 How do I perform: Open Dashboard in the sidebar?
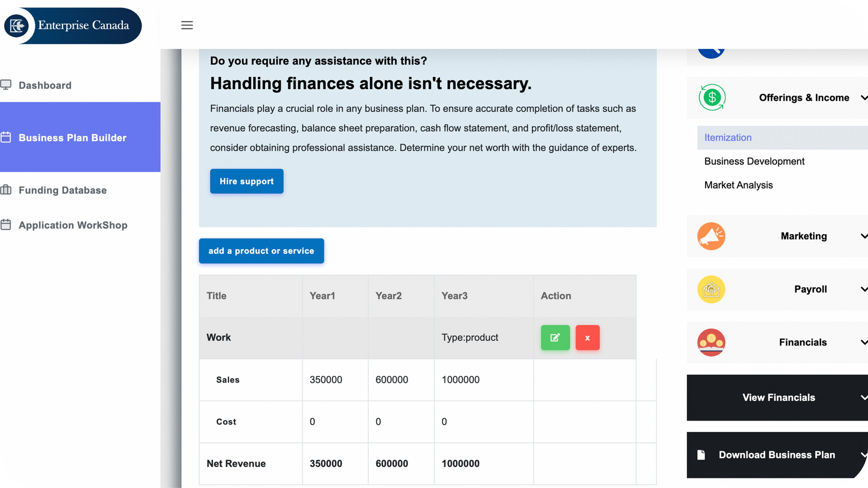[x=45, y=85]
